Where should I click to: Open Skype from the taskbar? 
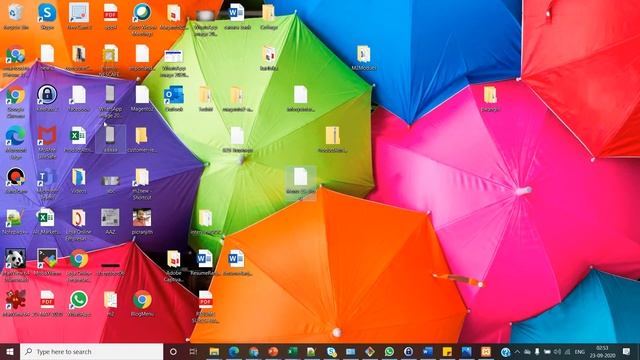331,351
